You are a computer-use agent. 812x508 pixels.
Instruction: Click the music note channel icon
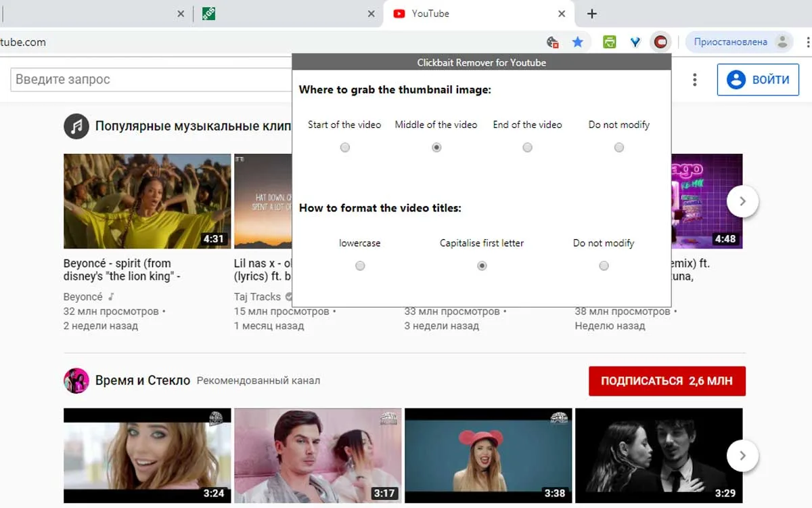(x=76, y=126)
